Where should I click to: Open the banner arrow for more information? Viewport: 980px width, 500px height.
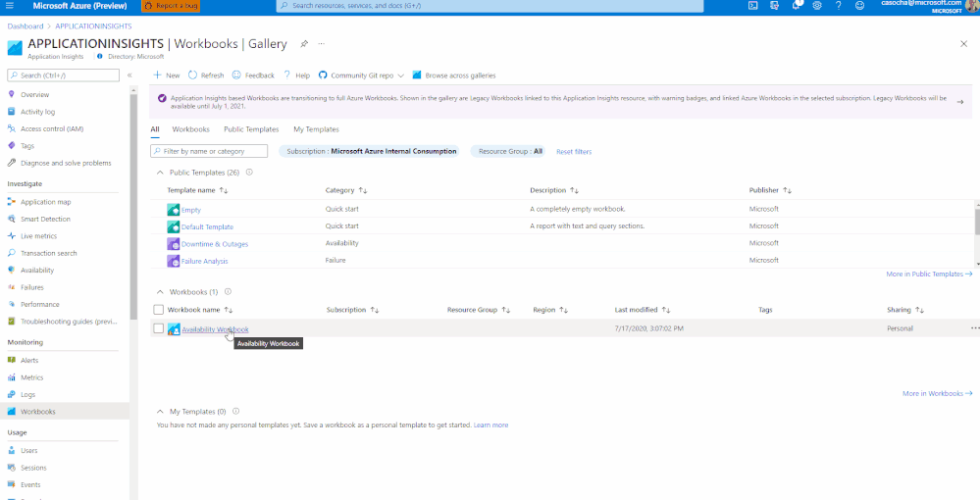point(960,102)
